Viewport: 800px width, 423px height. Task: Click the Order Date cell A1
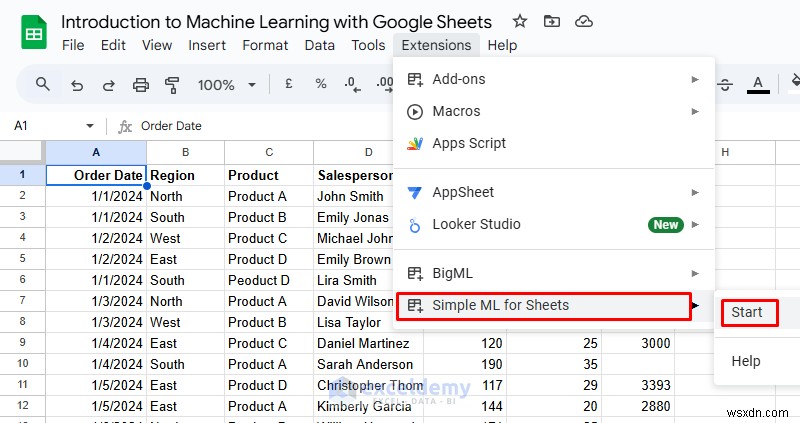pyautogui.click(x=96, y=175)
